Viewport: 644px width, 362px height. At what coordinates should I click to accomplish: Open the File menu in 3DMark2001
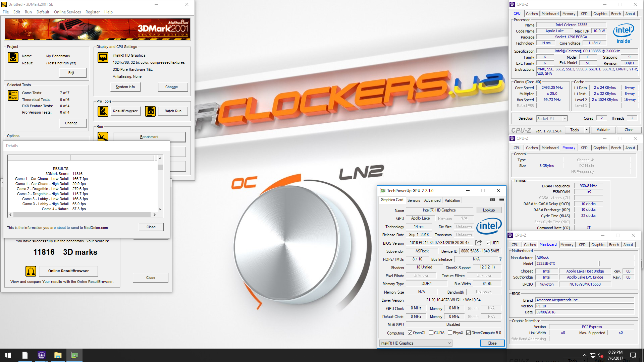6,12
